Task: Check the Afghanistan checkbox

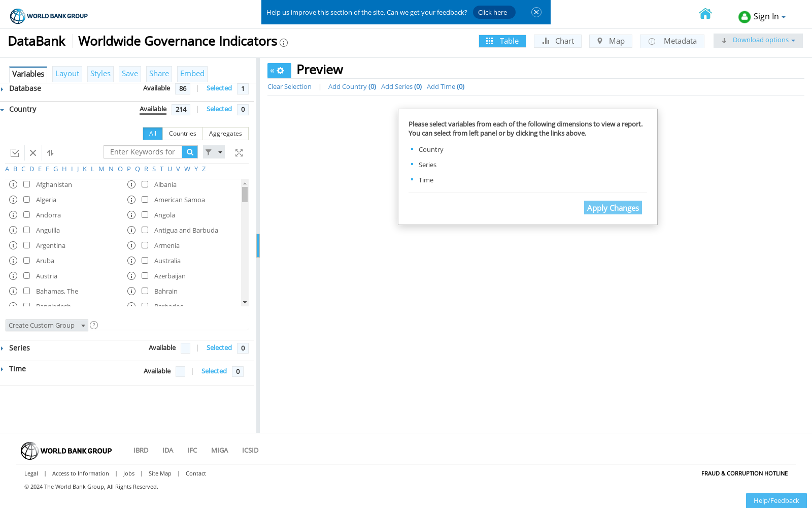Action: pyautogui.click(x=26, y=184)
